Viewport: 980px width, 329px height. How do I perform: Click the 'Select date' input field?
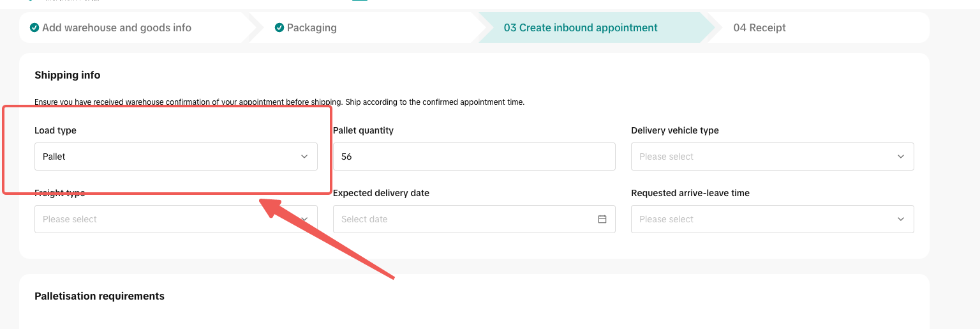(466, 219)
